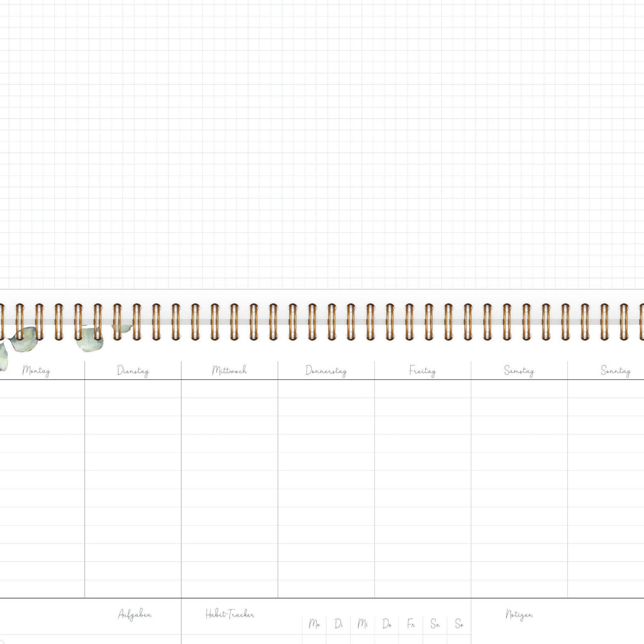Viewport: 644px width, 644px height.
Task: Click the So habit tracker column
Action: coord(459,624)
